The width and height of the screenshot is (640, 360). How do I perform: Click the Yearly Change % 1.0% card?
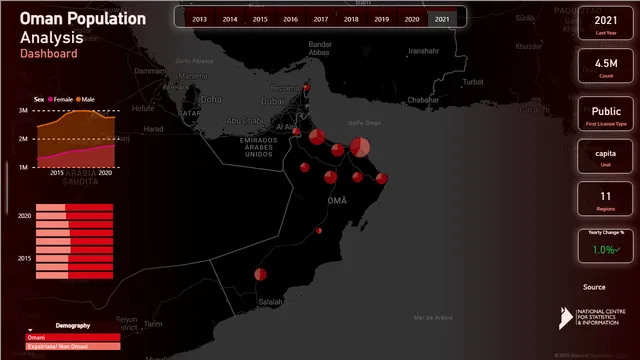(606, 246)
